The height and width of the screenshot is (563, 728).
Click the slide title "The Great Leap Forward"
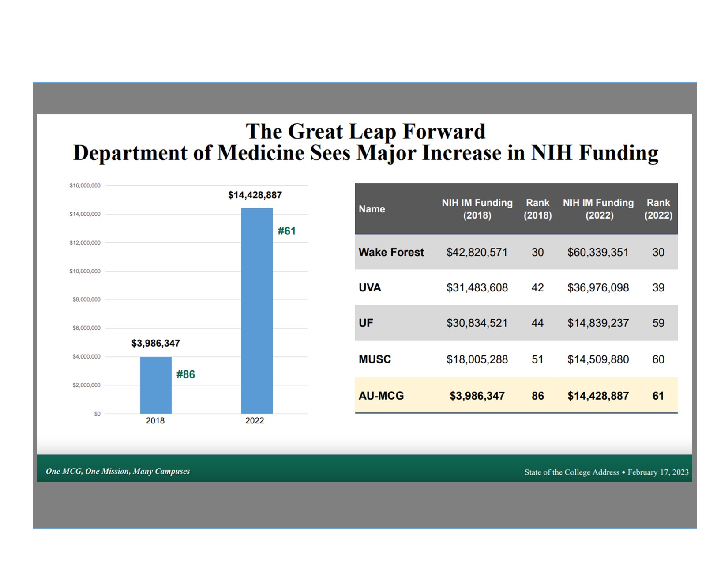(x=365, y=132)
